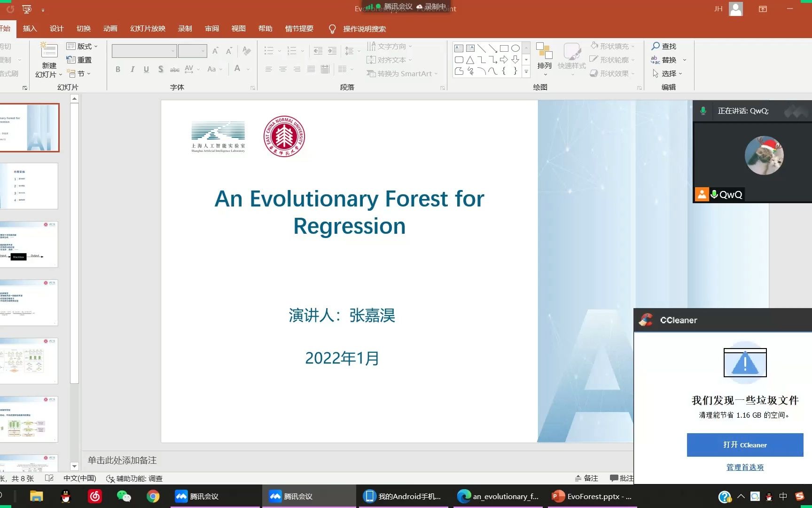Screen dimensions: 812x508
Task: Open the 幻灯片放映 Slide Show tab
Action: (148, 29)
